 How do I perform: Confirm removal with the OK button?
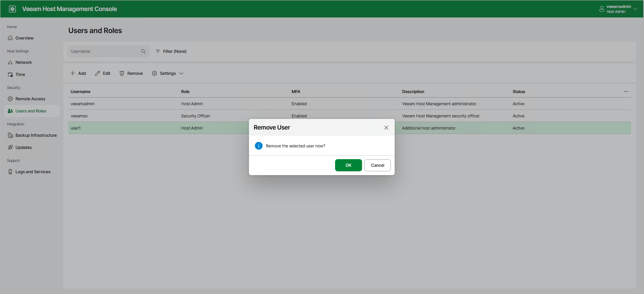348,165
